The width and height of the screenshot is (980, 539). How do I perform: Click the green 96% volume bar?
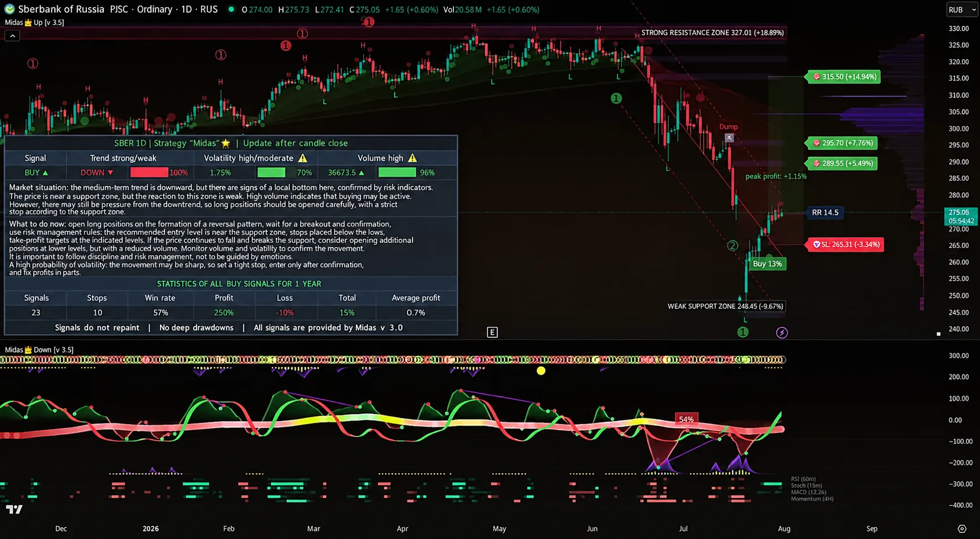[x=397, y=172]
